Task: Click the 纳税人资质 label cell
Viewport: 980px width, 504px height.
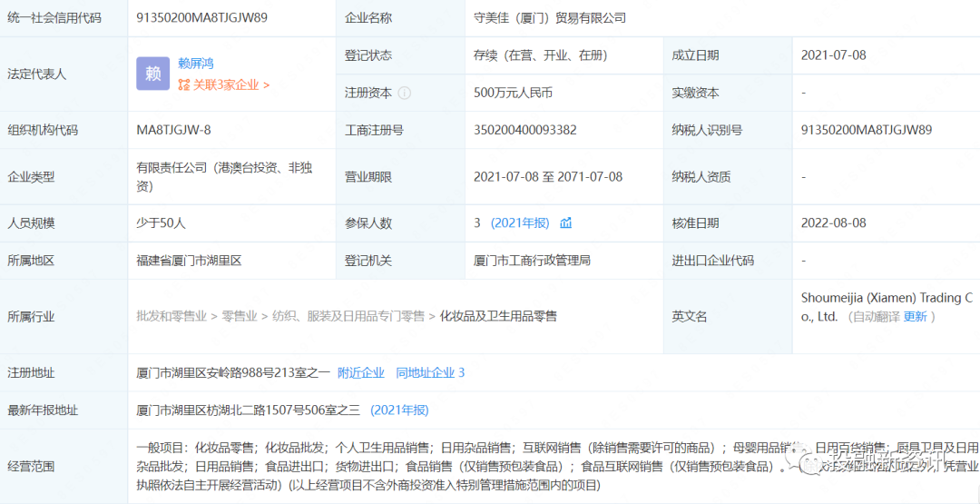Action: click(728, 177)
